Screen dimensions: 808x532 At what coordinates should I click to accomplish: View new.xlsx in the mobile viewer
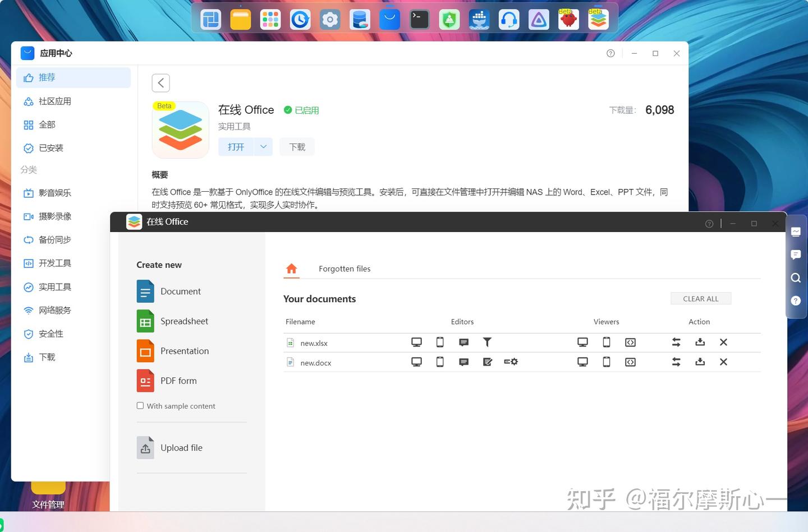[607, 342]
